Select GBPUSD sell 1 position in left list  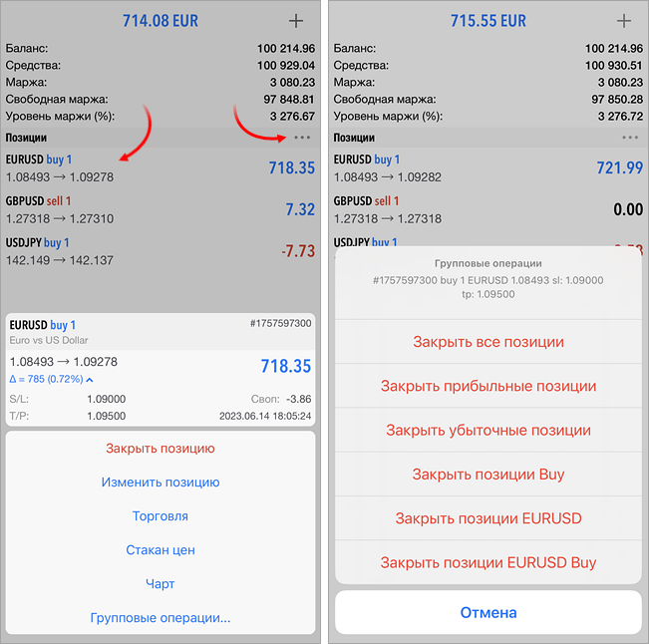click(x=161, y=209)
